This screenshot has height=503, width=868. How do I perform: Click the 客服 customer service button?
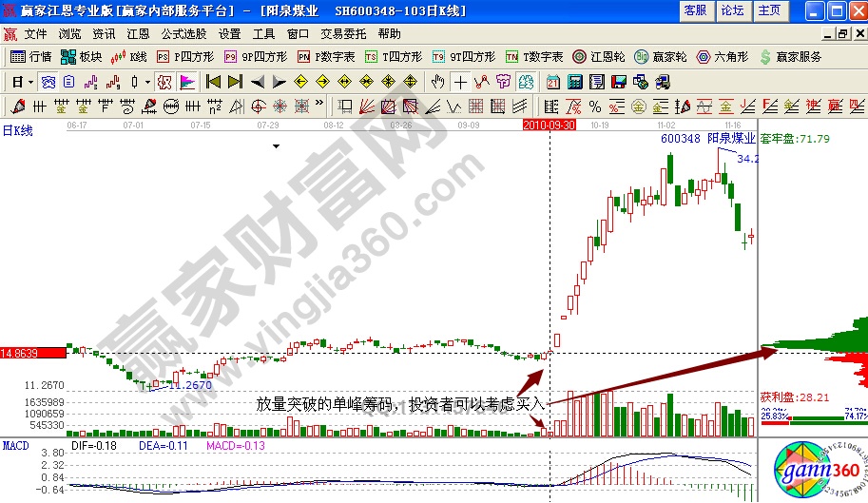point(696,10)
